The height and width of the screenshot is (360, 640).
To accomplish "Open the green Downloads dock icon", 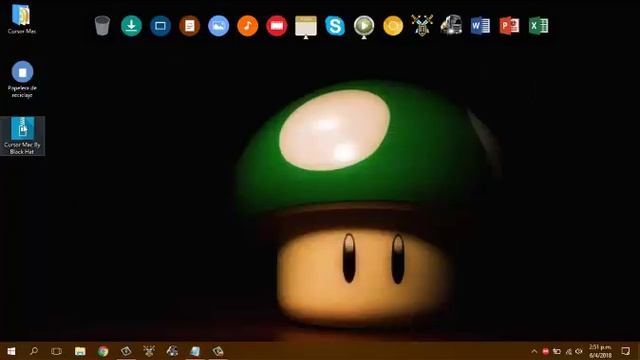I will 131,26.
